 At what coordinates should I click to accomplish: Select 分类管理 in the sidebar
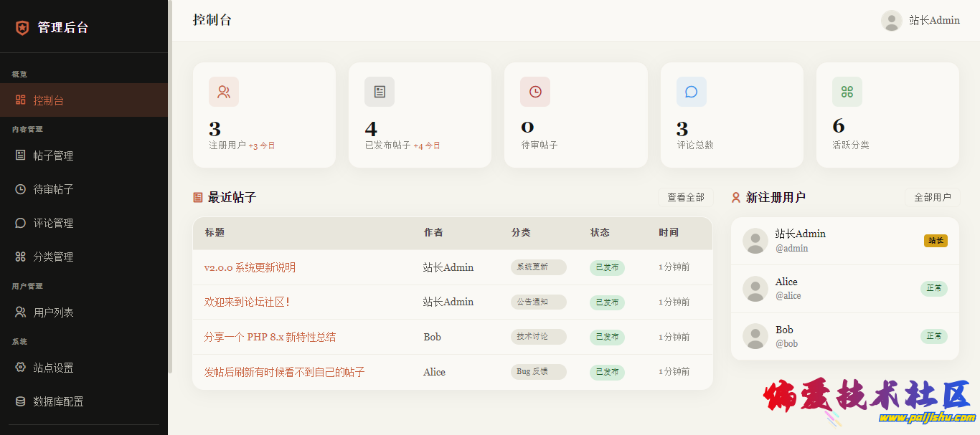(x=53, y=257)
